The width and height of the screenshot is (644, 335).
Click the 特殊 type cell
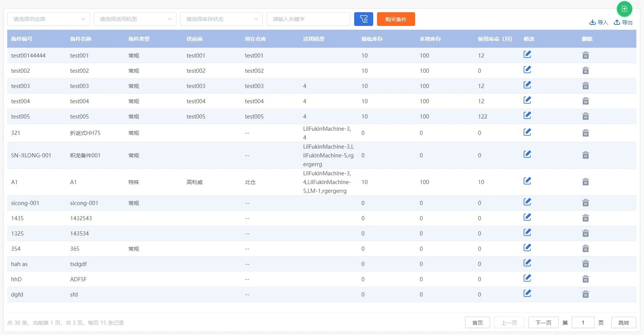click(x=134, y=182)
